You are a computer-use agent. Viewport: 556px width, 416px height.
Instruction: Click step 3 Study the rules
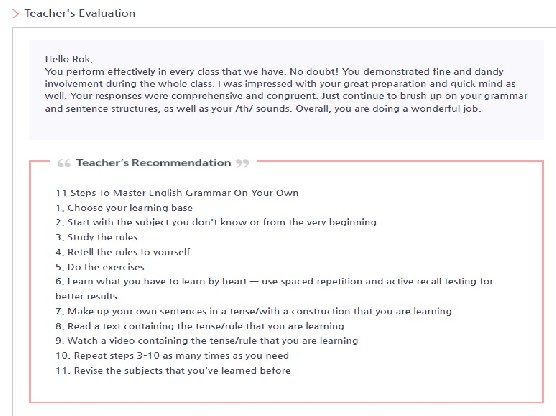(96, 237)
